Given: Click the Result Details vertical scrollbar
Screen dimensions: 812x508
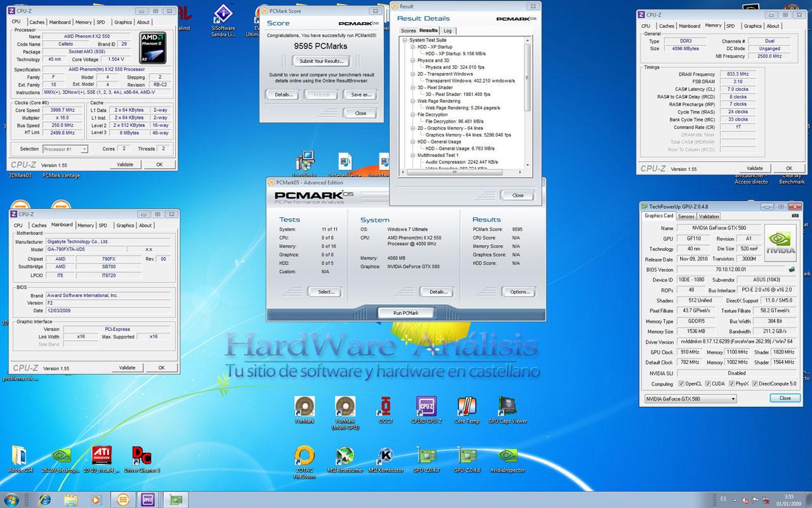Looking at the screenshot, I should coord(528,102).
